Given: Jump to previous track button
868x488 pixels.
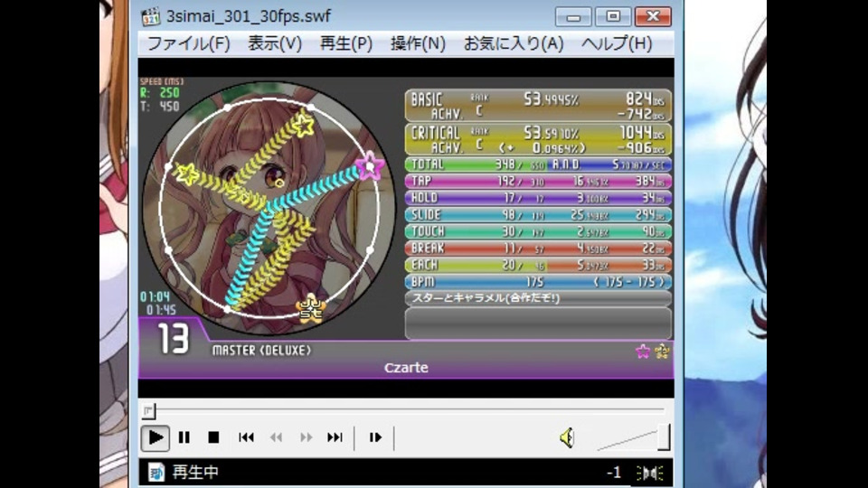Looking at the screenshot, I should [246, 437].
